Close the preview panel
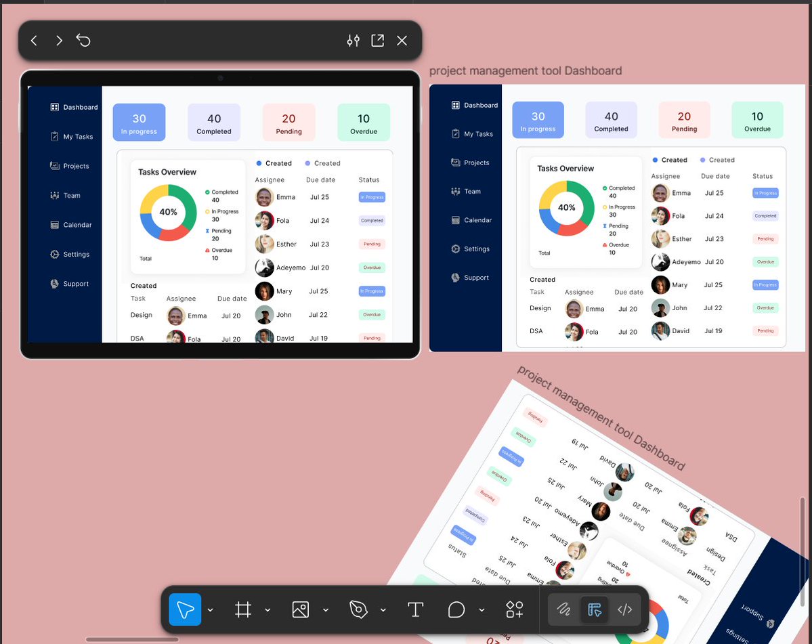The width and height of the screenshot is (812, 644). [402, 41]
